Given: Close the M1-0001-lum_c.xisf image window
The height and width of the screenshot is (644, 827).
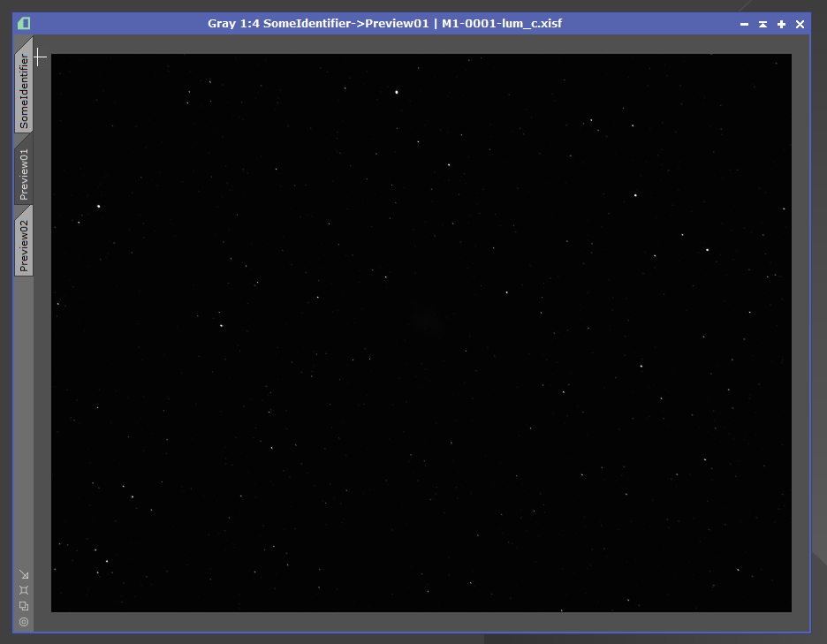Looking at the screenshot, I should 800,24.
